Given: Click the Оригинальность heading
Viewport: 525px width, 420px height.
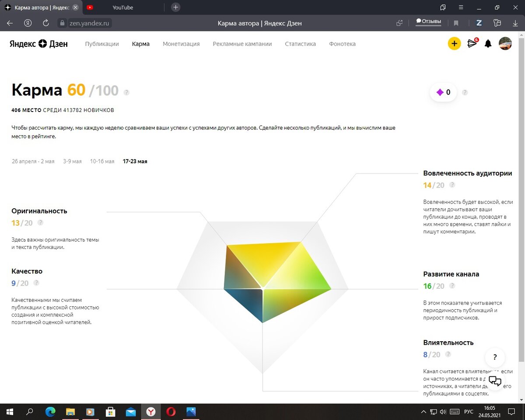Looking at the screenshot, I should pos(39,211).
